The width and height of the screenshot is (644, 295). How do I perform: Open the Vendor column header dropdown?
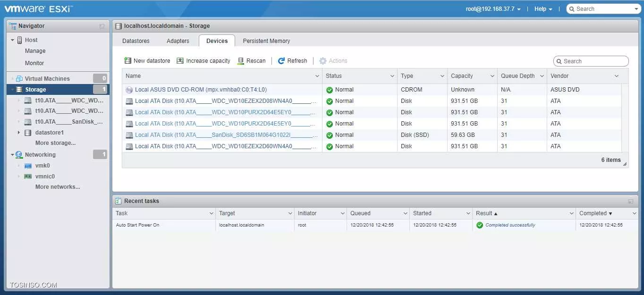617,76
